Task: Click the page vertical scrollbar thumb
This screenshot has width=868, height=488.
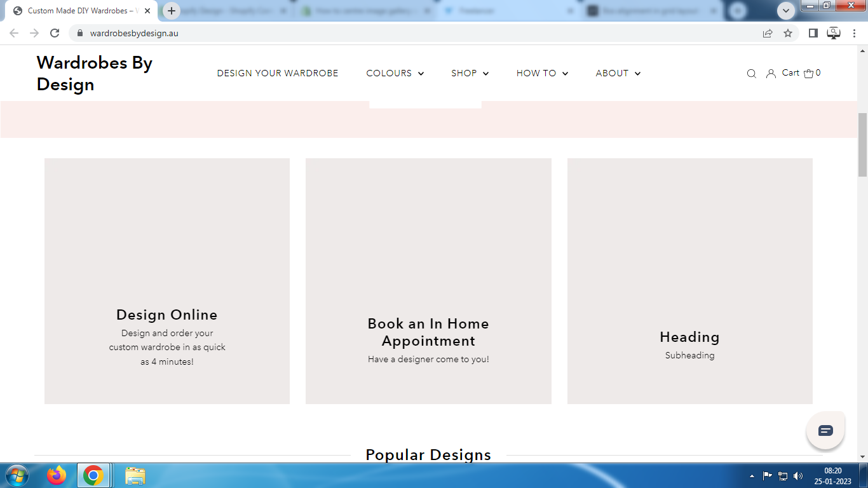Action: (x=862, y=145)
